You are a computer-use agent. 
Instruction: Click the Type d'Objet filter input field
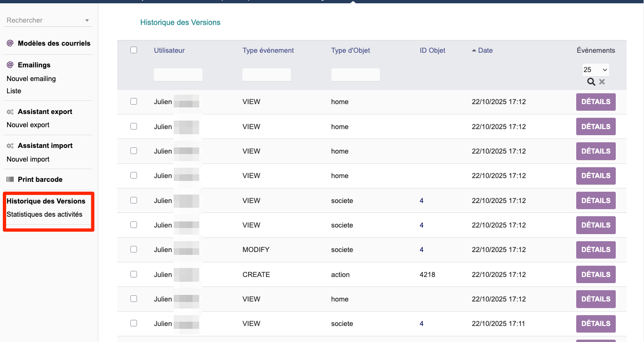tap(355, 74)
